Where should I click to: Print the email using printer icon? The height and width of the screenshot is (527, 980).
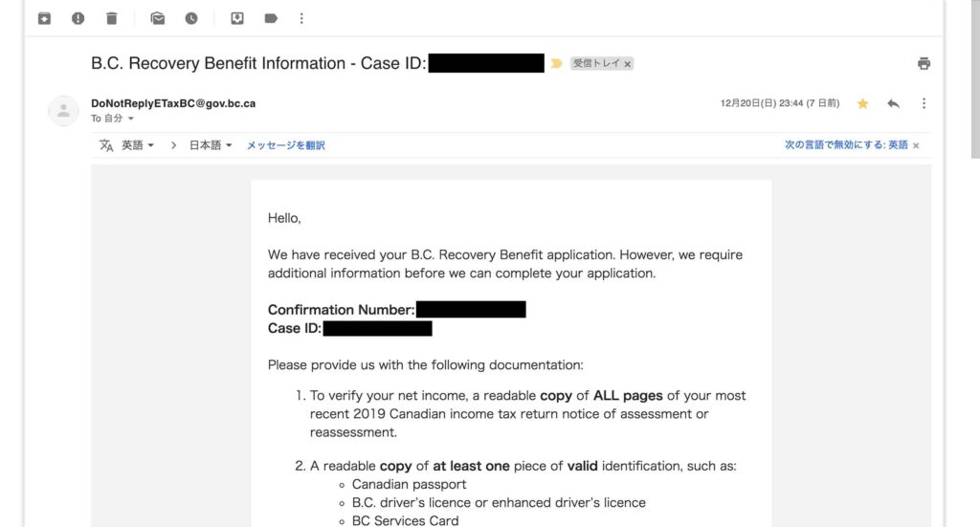pos(924,64)
